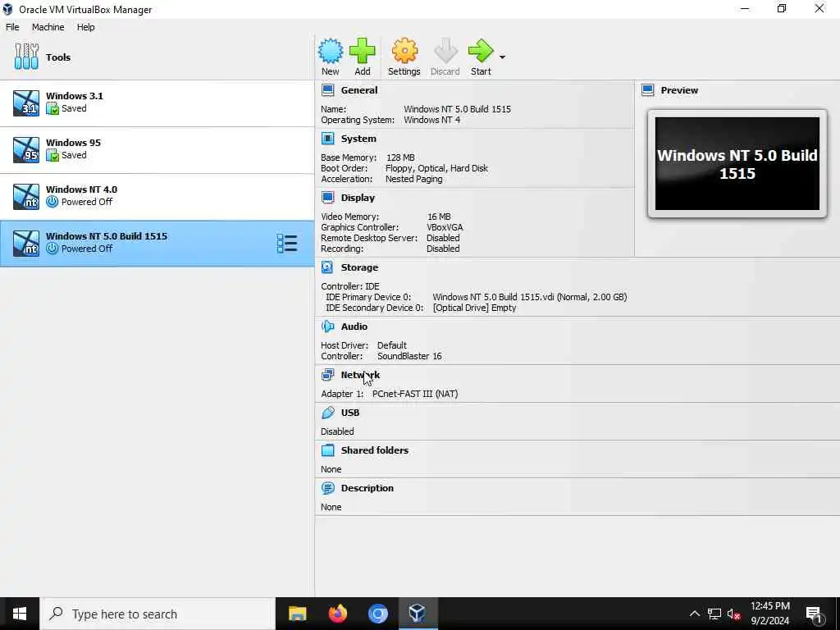The image size is (840, 630).
Task: Click the 'SoundBlaster 16' controller value
Action: pos(409,356)
